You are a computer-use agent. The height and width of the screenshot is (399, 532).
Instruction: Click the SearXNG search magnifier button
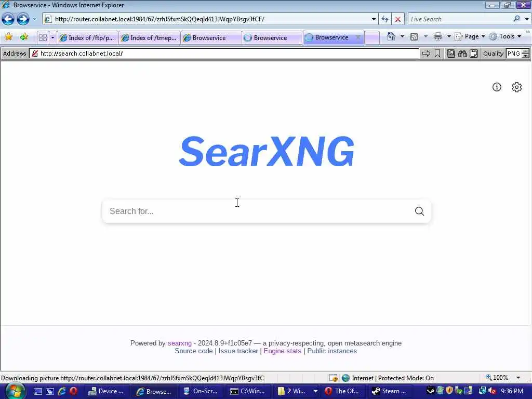pos(419,211)
